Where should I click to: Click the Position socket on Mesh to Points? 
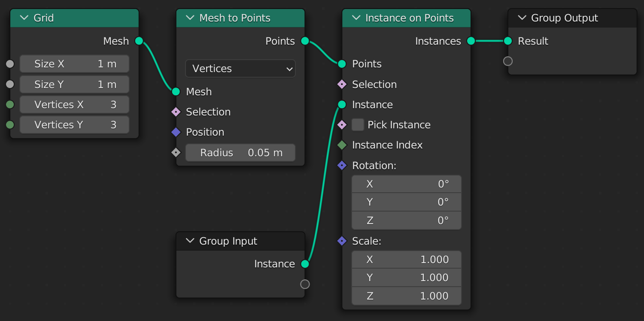point(176,132)
